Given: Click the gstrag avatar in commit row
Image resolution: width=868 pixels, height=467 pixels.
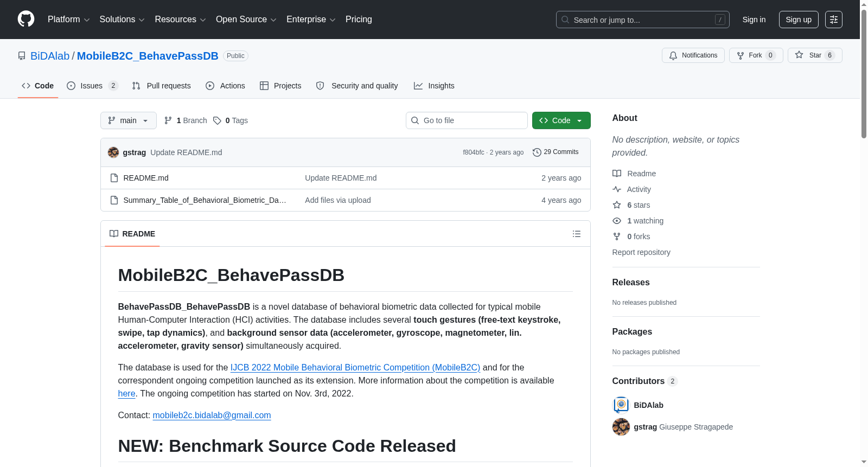Looking at the screenshot, I should click(x=113, y=152).
